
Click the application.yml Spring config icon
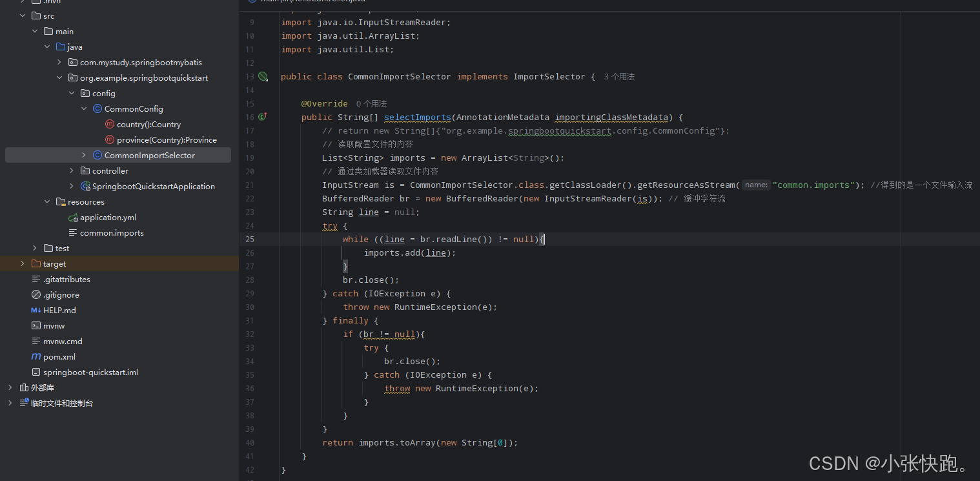click(x=73, y=218)
